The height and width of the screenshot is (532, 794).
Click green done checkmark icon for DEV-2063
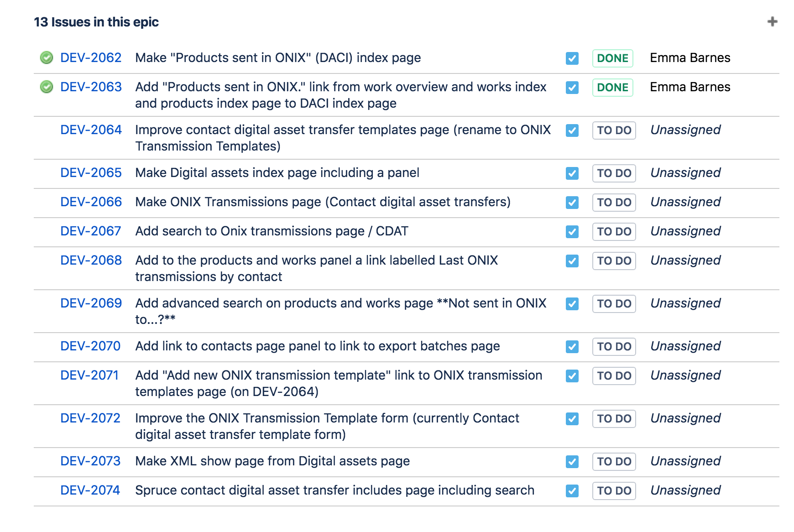coord(47,87)
